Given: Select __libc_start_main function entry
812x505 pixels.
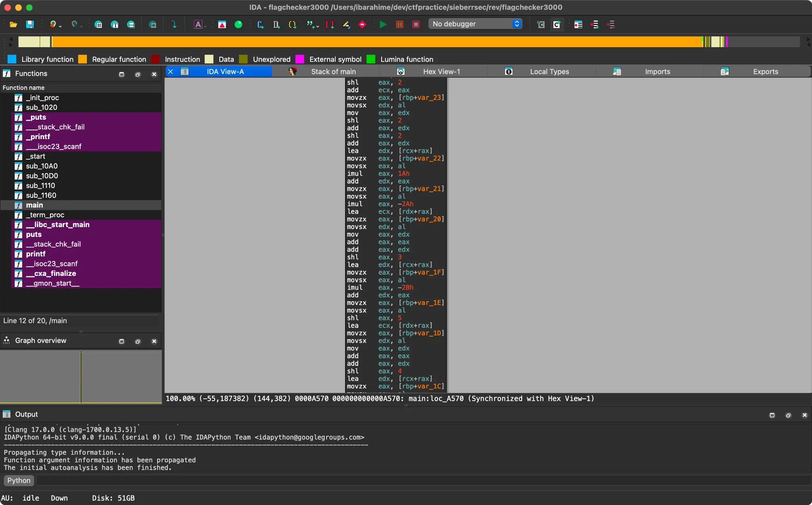Looking at the screenshot, I should (58, 224).
